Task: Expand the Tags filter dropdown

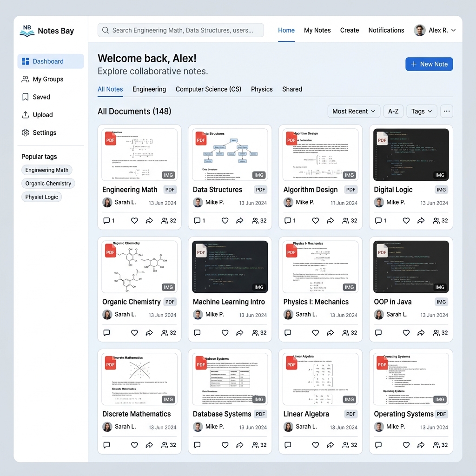Action: click(422, 111)
